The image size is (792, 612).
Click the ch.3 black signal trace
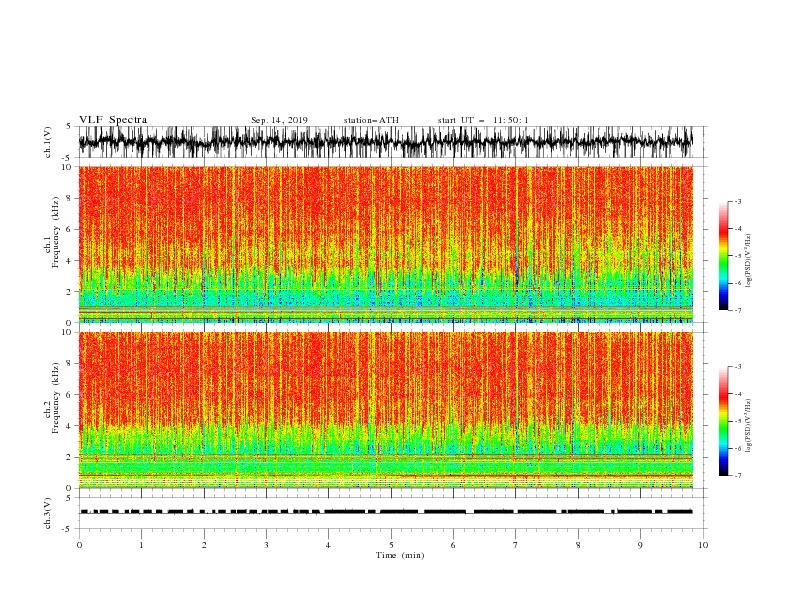tap(385, 512)
